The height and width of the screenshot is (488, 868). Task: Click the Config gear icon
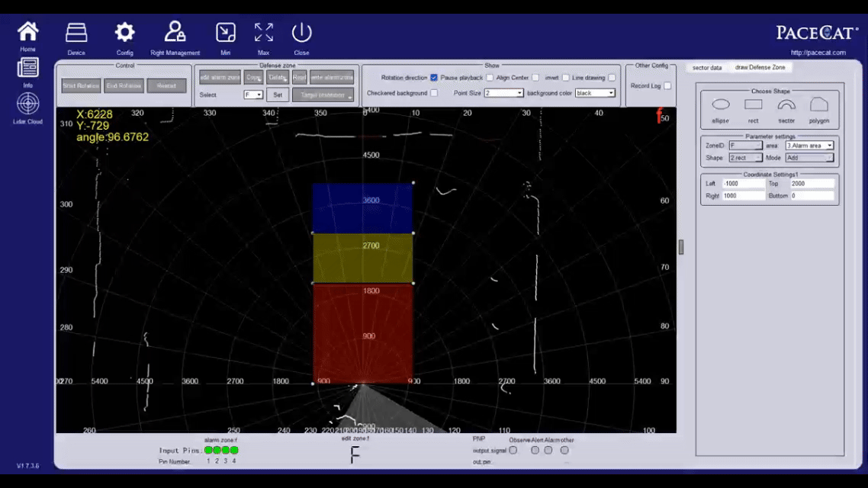point(124,33)
